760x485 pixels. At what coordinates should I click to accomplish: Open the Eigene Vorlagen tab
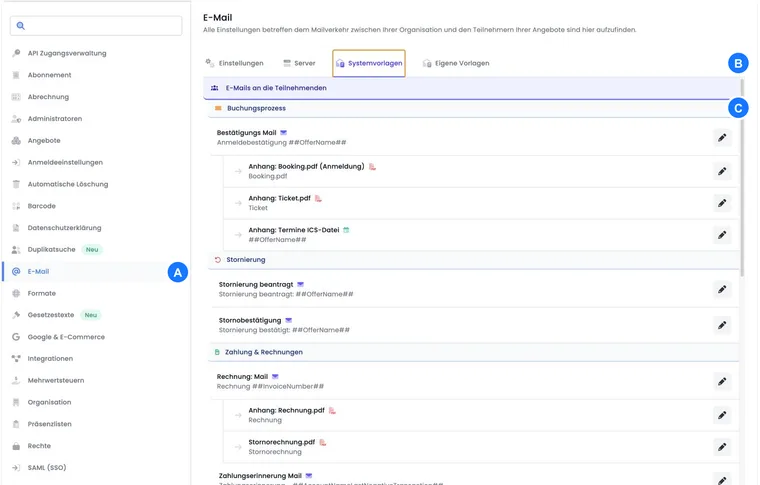[456, 63]
